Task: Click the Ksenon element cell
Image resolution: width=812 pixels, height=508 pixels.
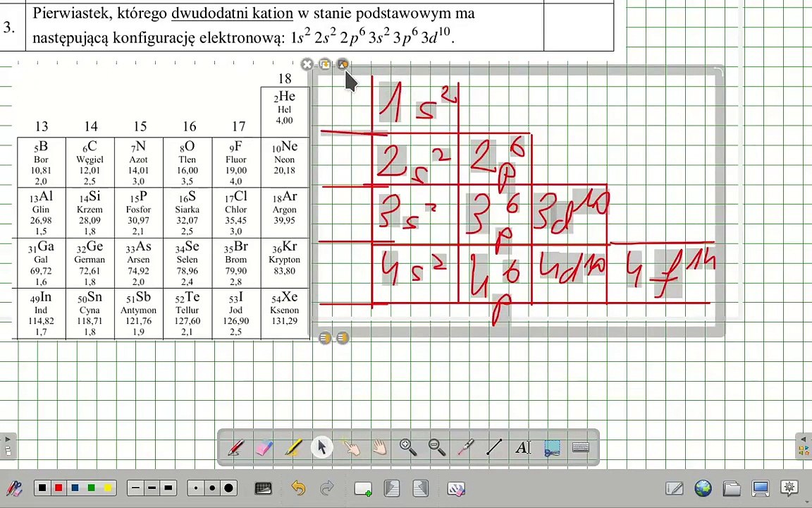Action: pos(285,313)
